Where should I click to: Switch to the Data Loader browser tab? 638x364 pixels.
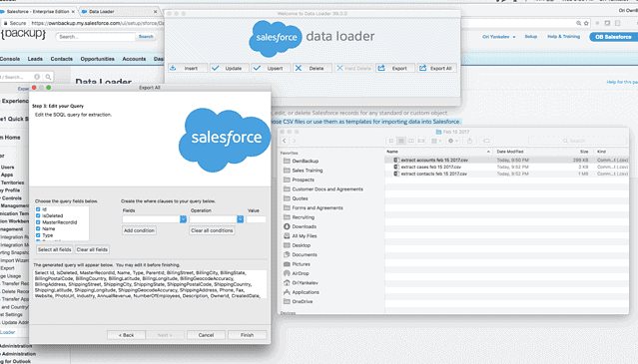tap(118, 12)
